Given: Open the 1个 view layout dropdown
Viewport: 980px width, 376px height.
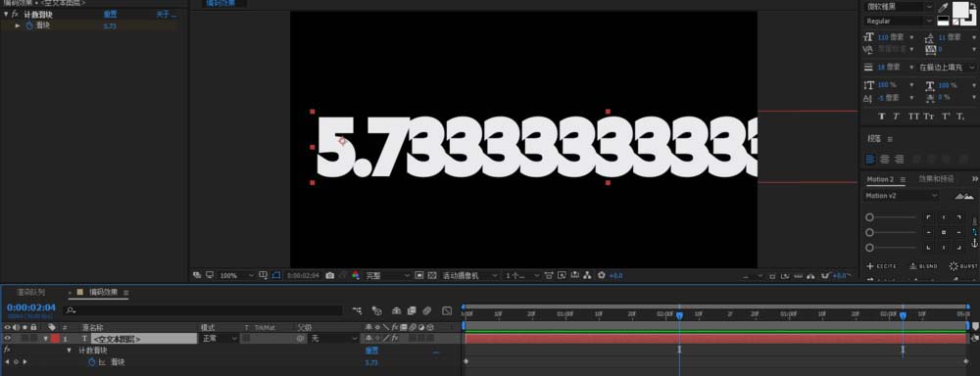Looking at the screenshot, I should coord(522,275).
